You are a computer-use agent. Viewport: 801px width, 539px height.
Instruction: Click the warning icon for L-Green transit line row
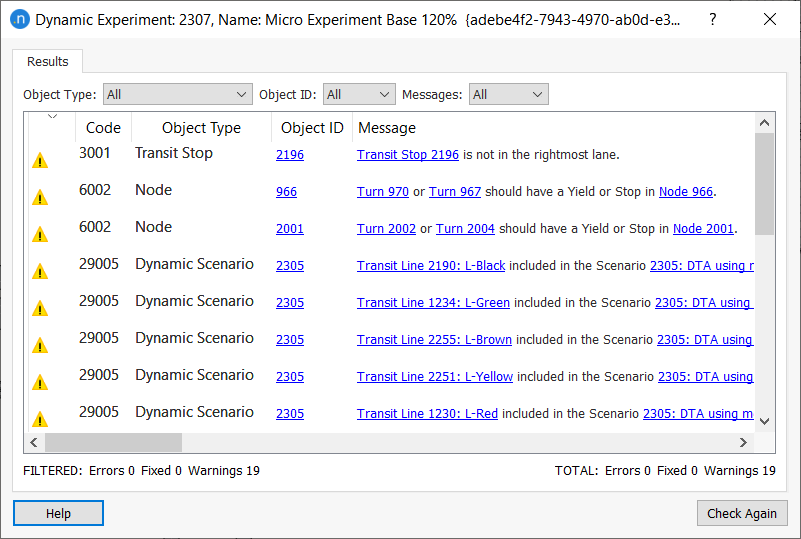[x=40, y=309]
